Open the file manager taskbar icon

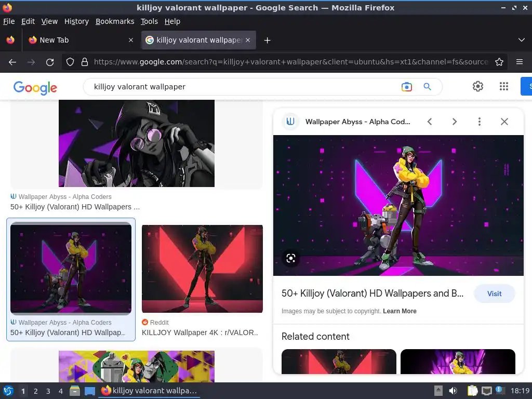(75, 391)
